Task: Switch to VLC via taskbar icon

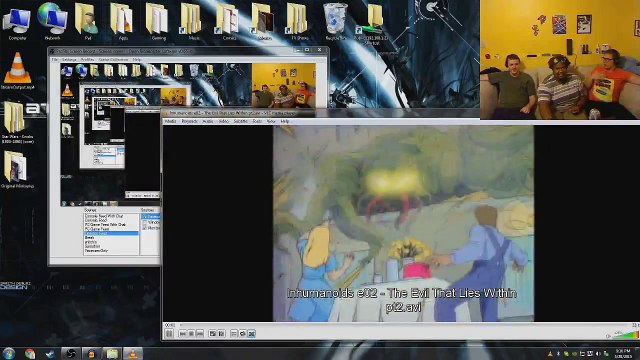Action: coord(133,353)
